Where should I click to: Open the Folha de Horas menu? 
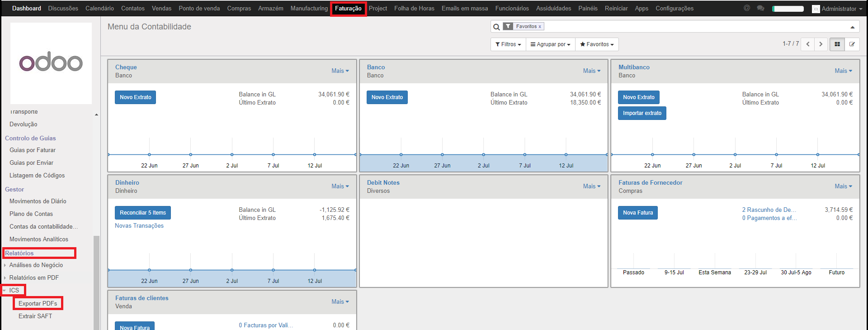414,8
